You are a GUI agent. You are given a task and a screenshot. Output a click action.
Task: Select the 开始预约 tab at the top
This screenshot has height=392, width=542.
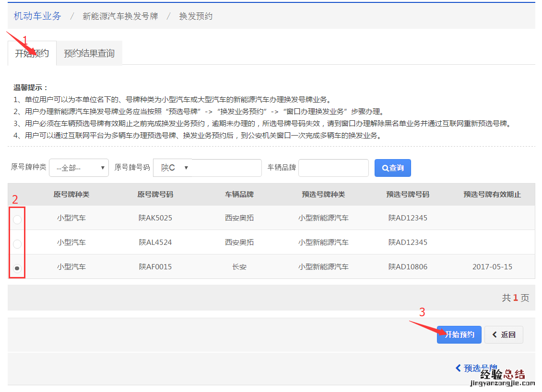tap(32, 53)
